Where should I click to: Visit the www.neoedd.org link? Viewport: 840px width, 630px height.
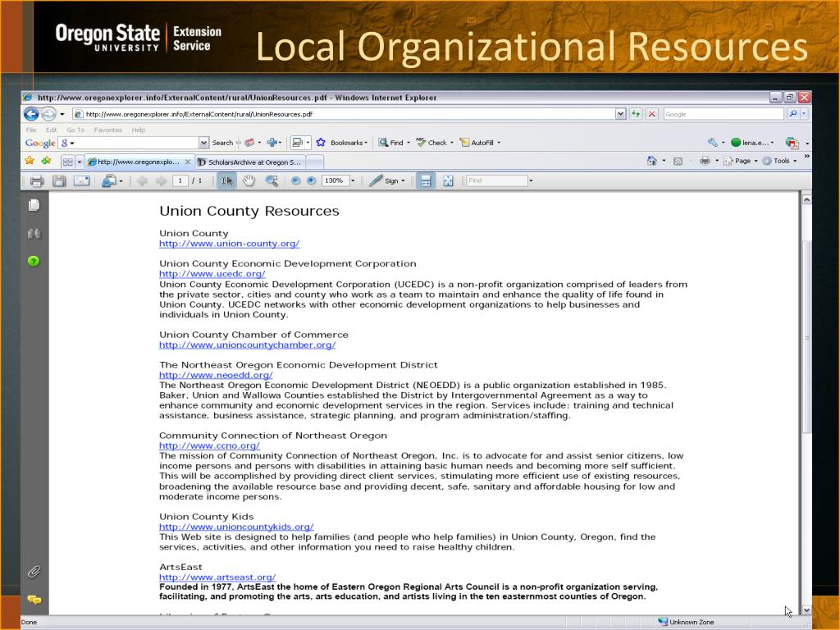click(x=216, y=375)
